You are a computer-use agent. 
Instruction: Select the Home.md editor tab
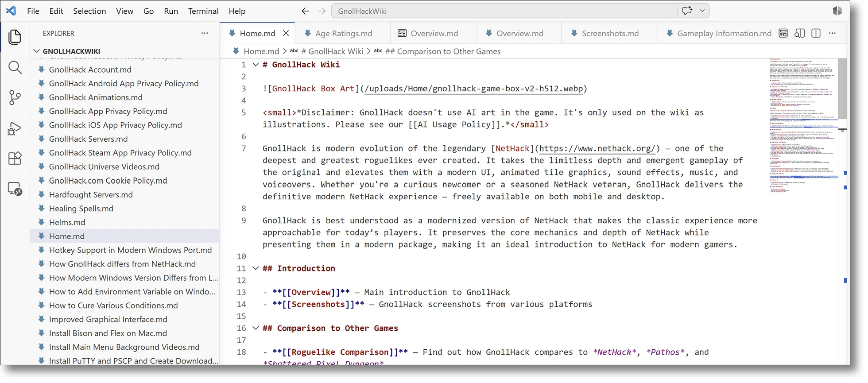(x=257, y=33)
